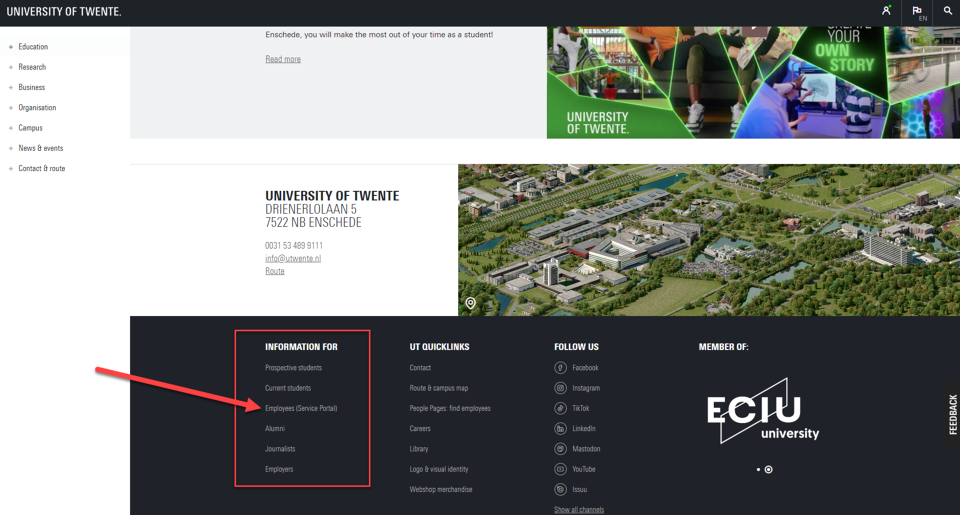Open the Contact quicklink

pos(420,367)
